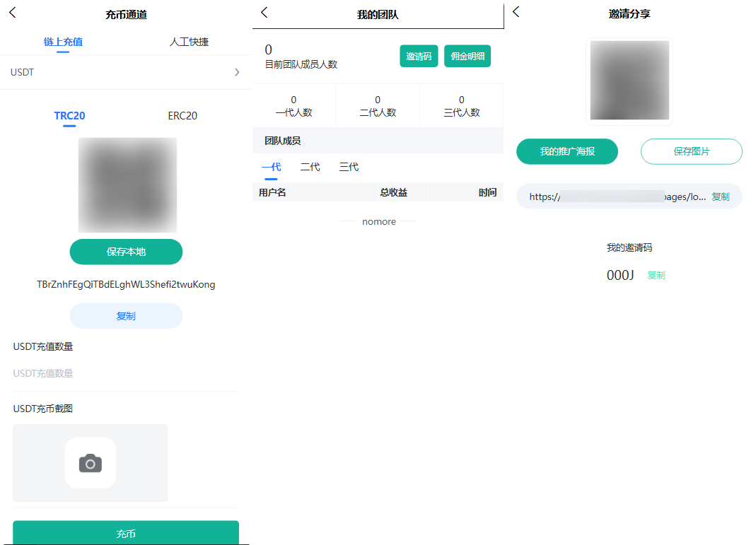Click the back arrow on 充币通道 page

click(x=12, y=13)
